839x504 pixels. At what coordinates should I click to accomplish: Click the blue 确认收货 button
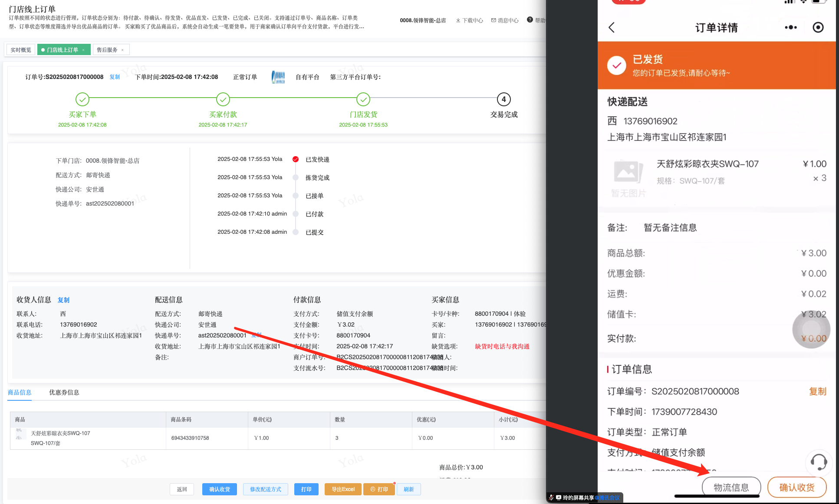[219, 489]
